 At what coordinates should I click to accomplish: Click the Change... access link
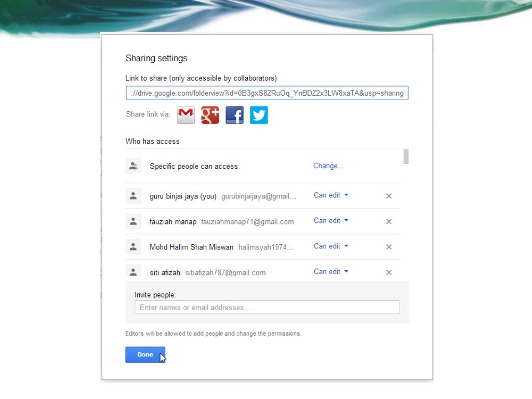pos(328,166)
